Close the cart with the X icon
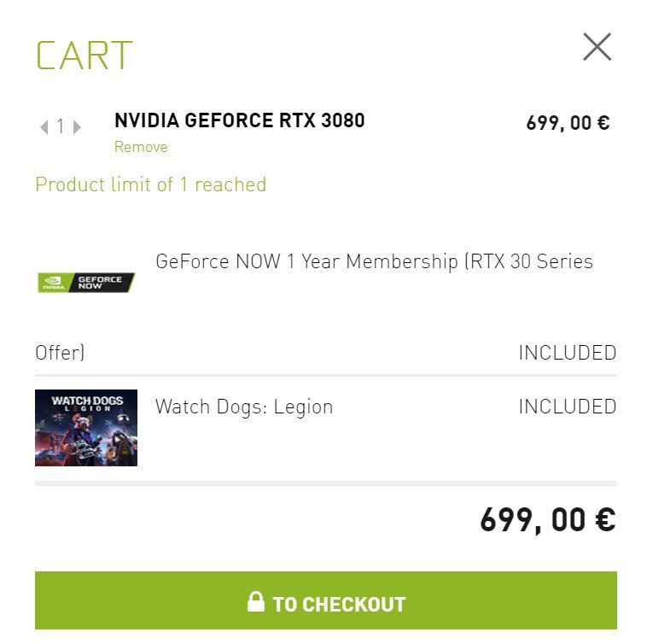 tap(597, 47)
